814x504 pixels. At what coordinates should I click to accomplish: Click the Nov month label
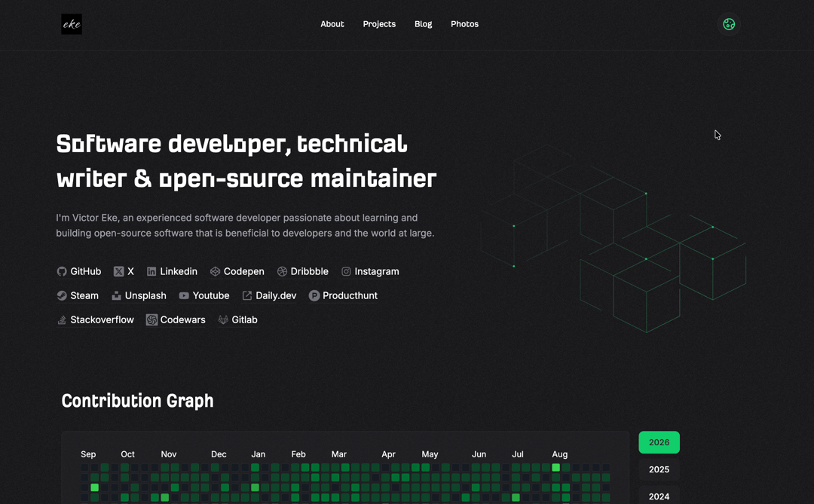point(169,454)
